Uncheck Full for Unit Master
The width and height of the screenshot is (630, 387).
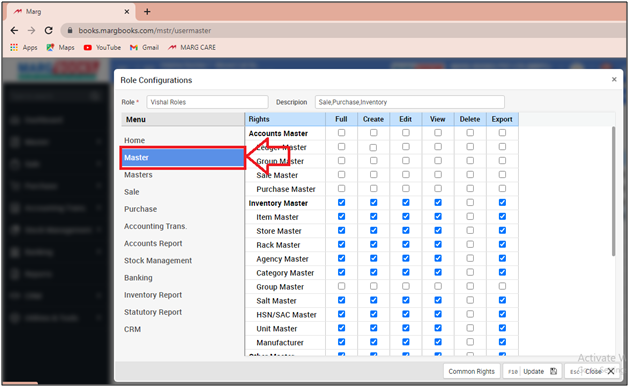point(342,328)
